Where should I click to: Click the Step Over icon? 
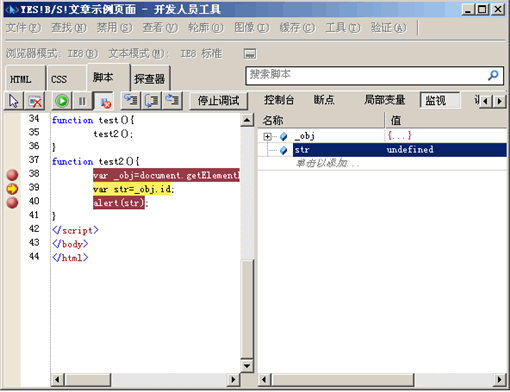(x=152, y=101)
